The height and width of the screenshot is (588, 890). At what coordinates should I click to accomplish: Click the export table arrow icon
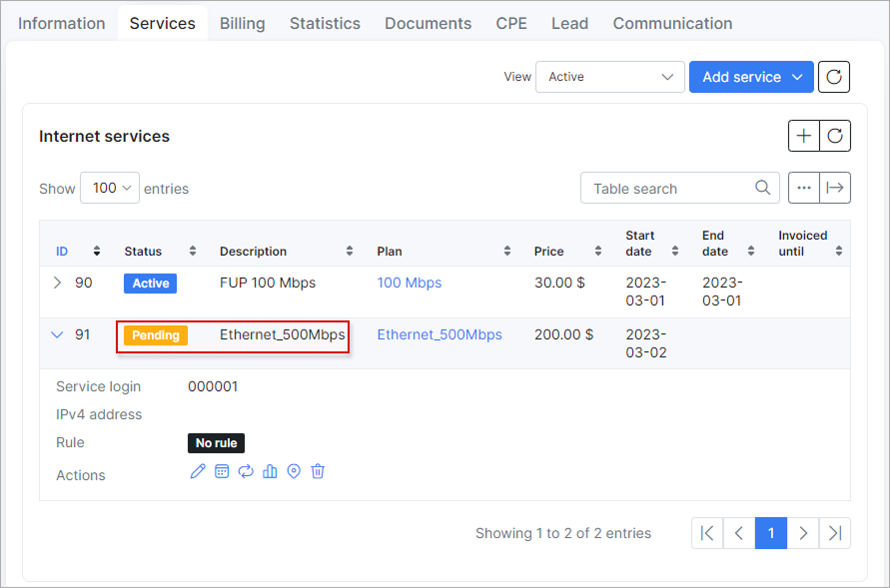point(835,188)
